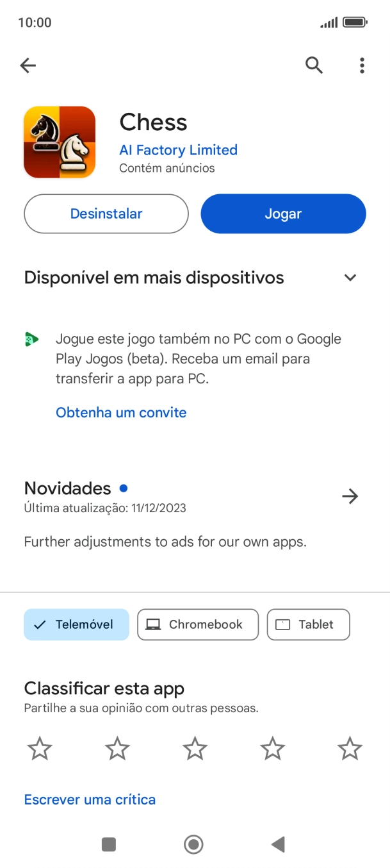390x868 pixels.
Task: Enable the Chromebook compatibility filter
Action: 197,624
